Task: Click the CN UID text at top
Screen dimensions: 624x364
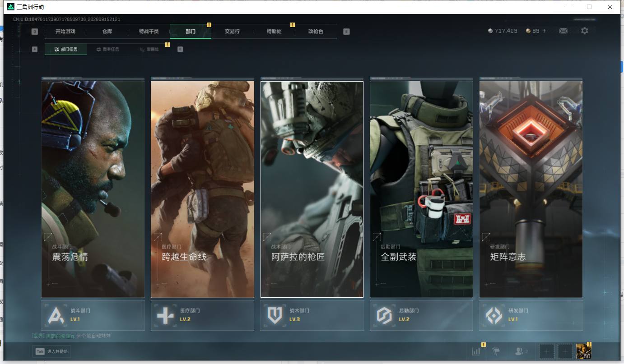Action: (66, 19)
